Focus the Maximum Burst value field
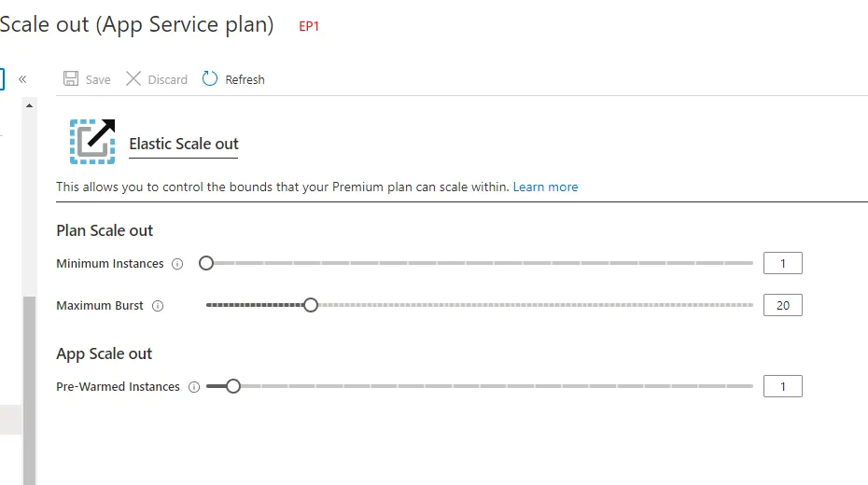This screenshot has width=868, height=485. pos(782,305)
